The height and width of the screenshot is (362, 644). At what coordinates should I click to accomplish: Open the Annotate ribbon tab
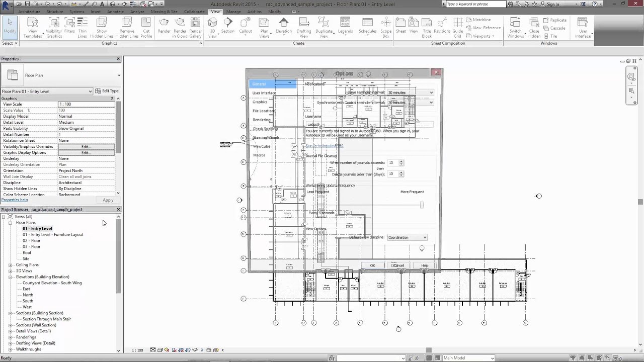(x=115, y=12)
